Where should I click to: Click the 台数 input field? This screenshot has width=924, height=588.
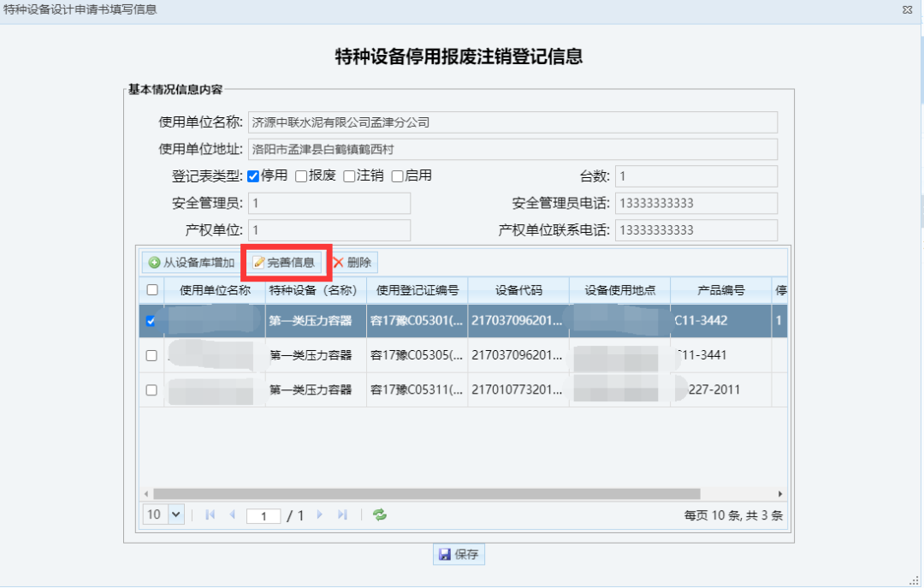tap(696, 176)
